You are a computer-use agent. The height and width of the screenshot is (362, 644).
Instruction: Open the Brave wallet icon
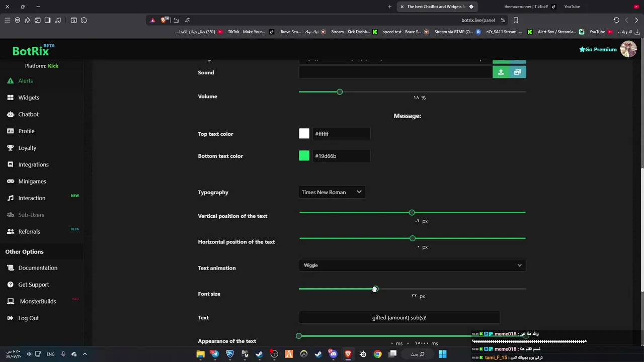tap(37, 20)
